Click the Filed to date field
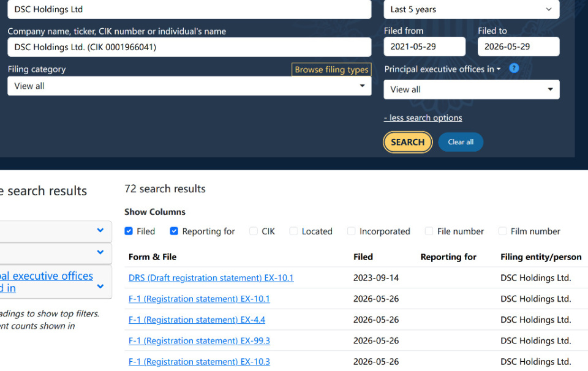This screenshot has width=588, height=371. [519, 47]
